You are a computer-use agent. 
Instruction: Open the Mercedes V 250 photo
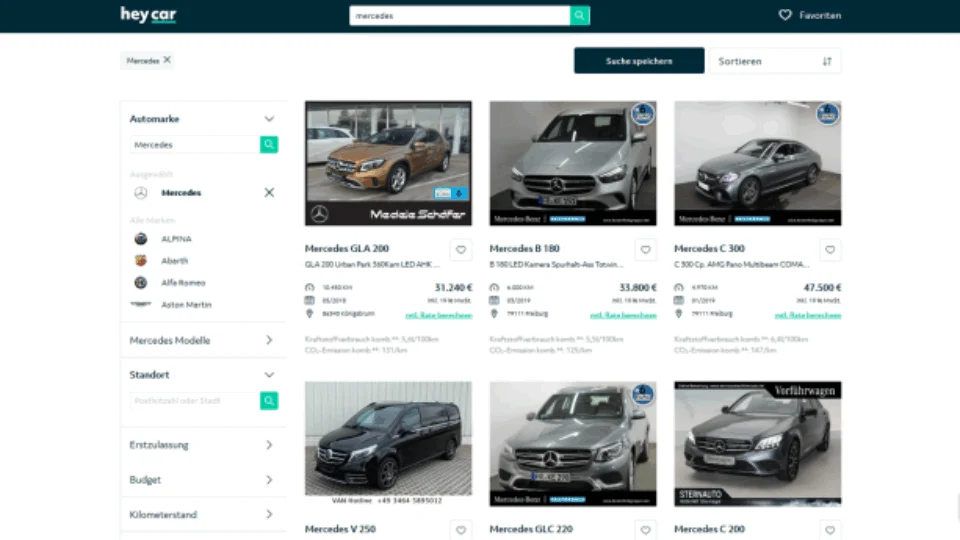pos(388,444)
